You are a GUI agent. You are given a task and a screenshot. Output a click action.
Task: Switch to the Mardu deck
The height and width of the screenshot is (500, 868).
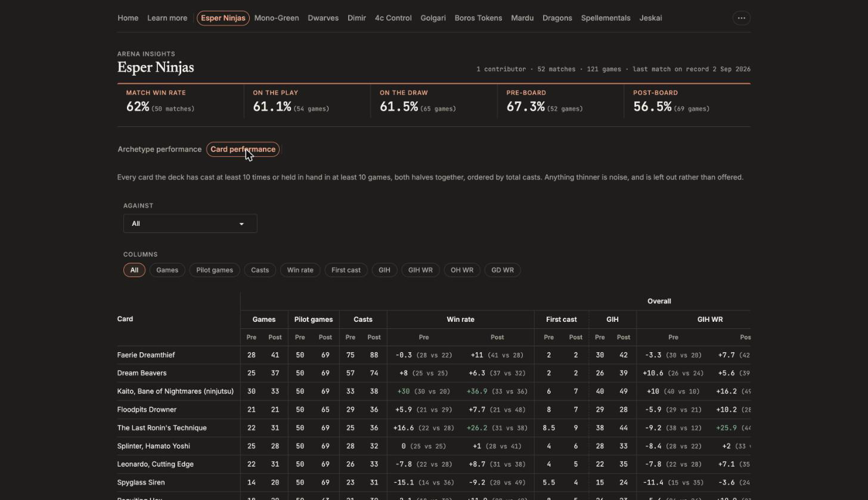522,18
